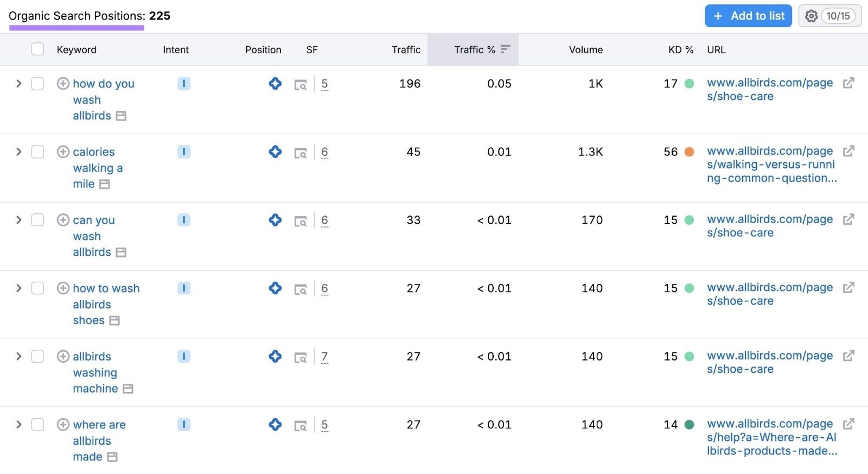Check the select-all checkbox in the header
This screenshot has width=868, height=474.
tap(37, 49)
